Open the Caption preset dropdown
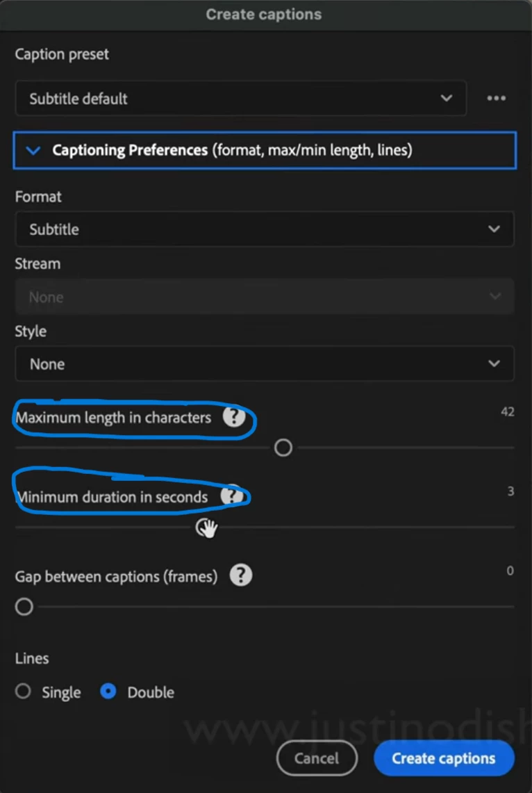The height and width of the screenshot is (793, 532). [x=240, y=99]
